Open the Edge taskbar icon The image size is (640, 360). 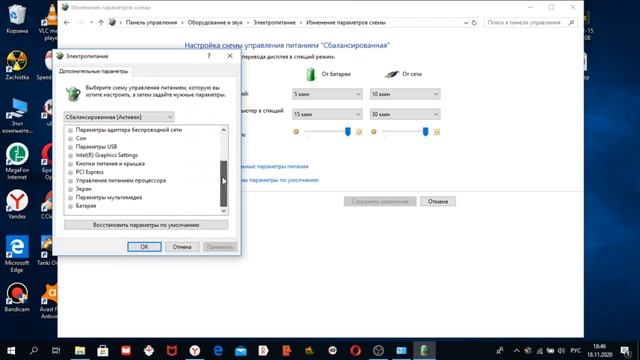click(218, 350)
